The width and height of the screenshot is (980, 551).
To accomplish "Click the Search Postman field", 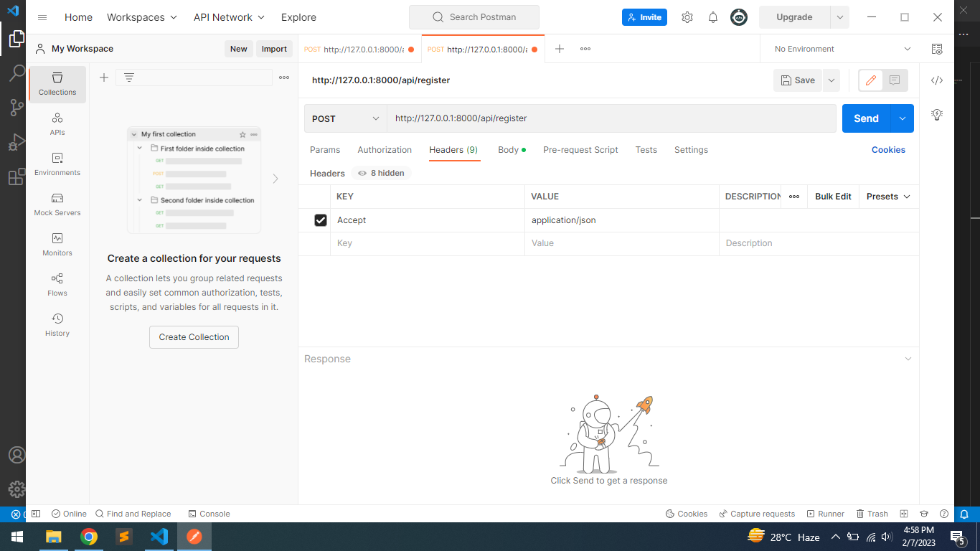I will [473, 17].
